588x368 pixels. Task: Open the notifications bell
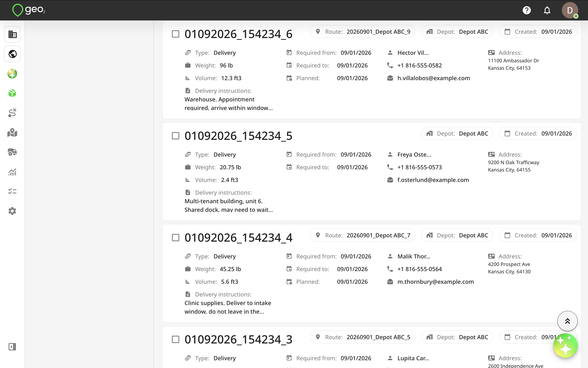(x=547, y=10)
